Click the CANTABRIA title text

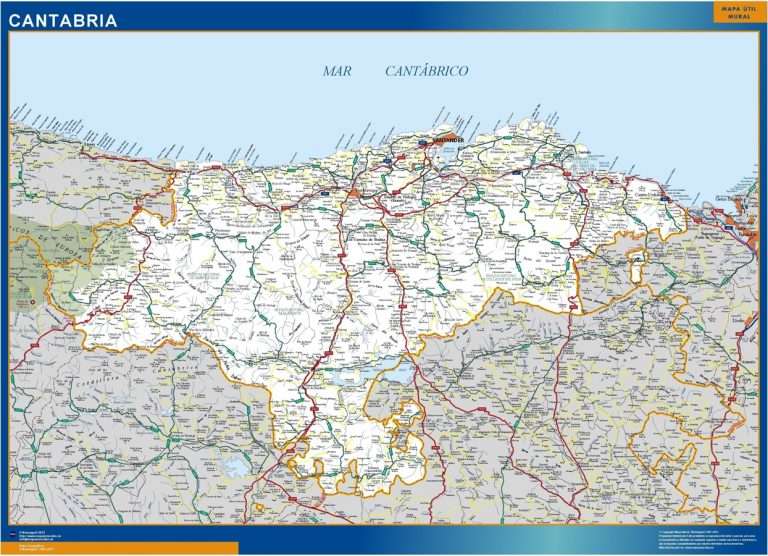click(63, 21)
